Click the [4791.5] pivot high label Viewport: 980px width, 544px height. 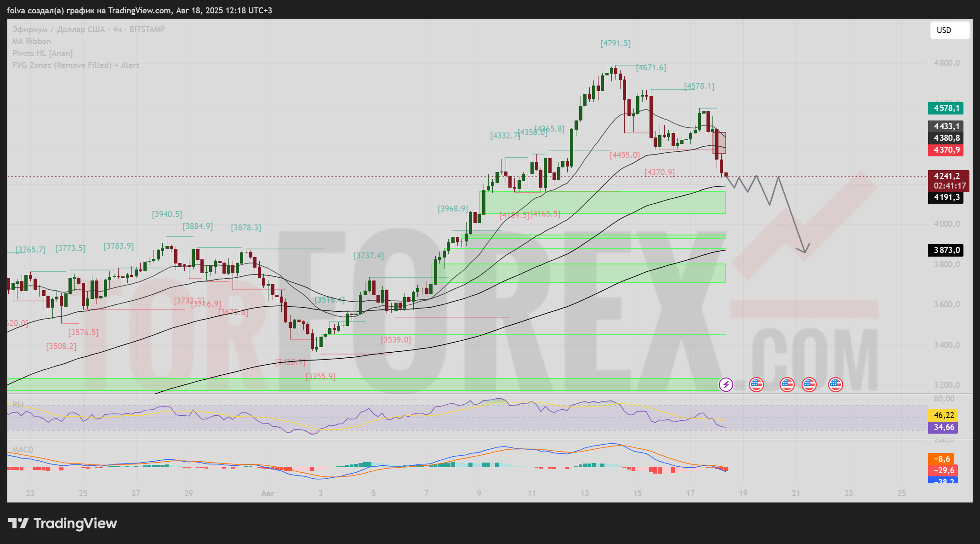[x=615, y=43]
